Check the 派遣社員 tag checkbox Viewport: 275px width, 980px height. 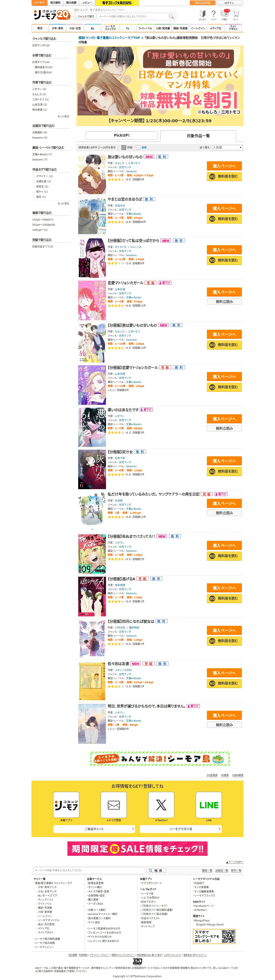(x=34, y=181)
